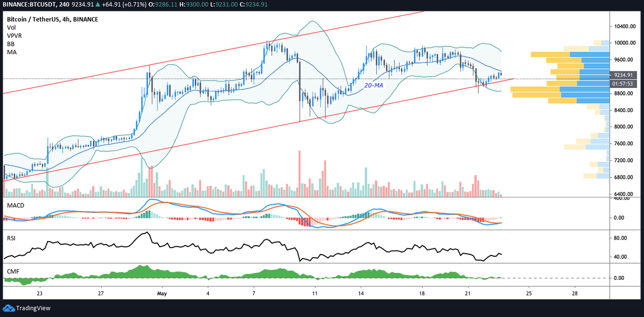
Task: Select the VPVR indicator label
Action: (14, 36)
